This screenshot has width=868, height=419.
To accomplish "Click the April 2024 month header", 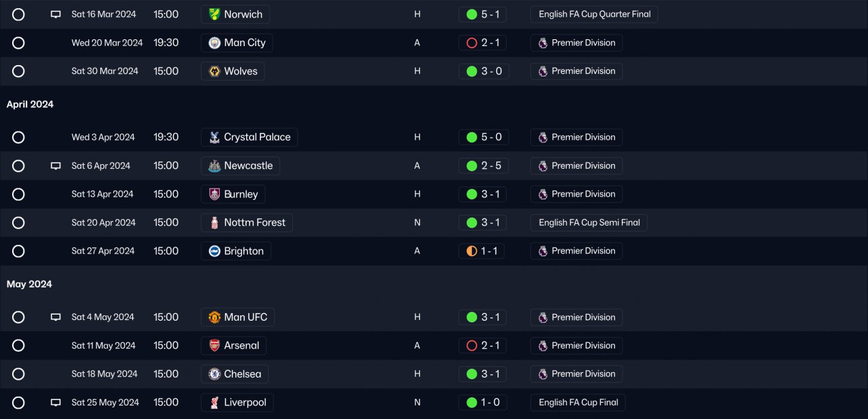I will [x=30, y=104].
